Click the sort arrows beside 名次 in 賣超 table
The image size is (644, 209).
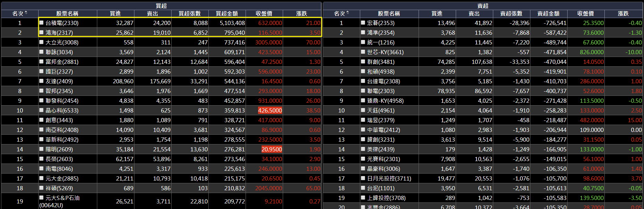[348, 13]
